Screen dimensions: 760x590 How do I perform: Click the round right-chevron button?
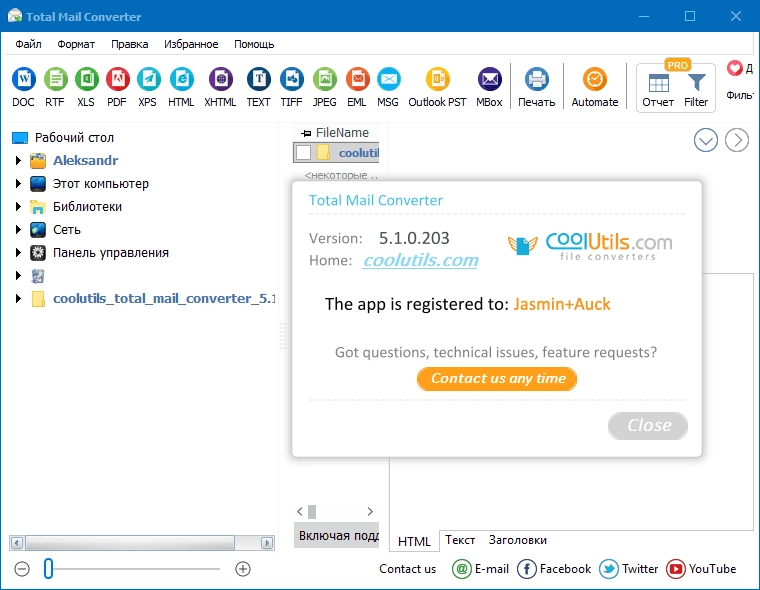pyautogui.click(x=737, y=140)
